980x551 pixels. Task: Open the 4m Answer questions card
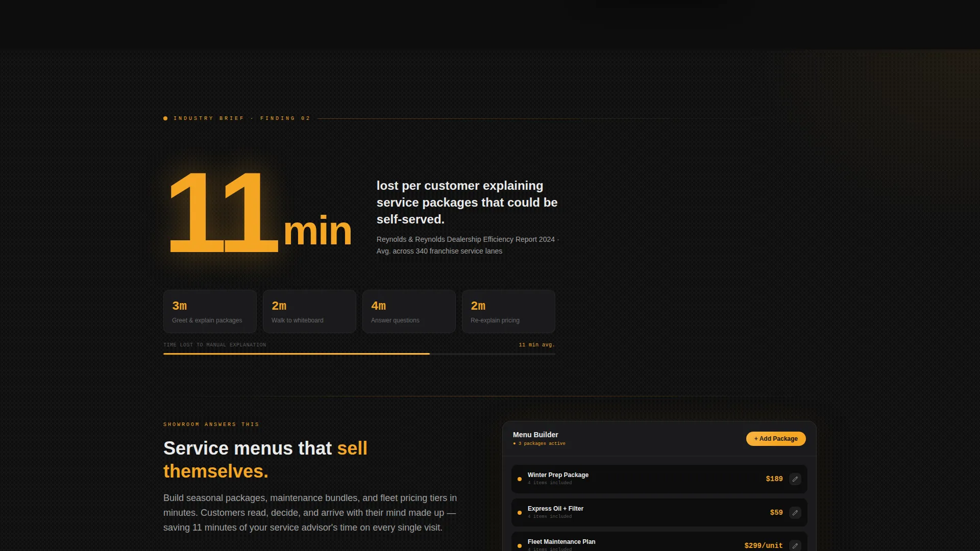(409, 312)
